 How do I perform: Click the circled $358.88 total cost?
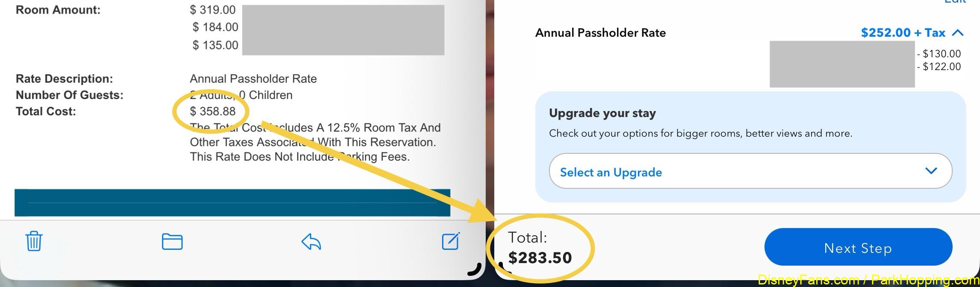pyautogui.click(x=213, y=111)
